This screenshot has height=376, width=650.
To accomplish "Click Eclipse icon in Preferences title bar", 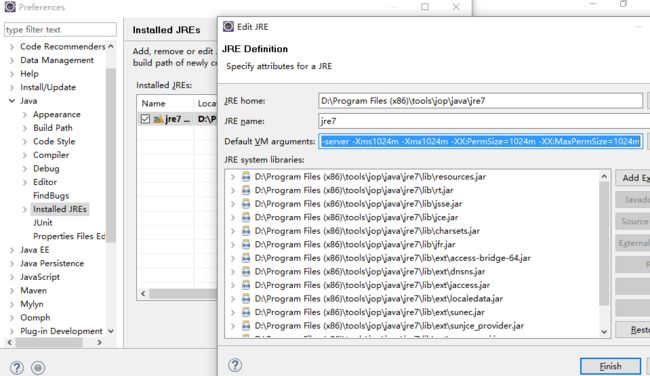I will click(10, 7).
